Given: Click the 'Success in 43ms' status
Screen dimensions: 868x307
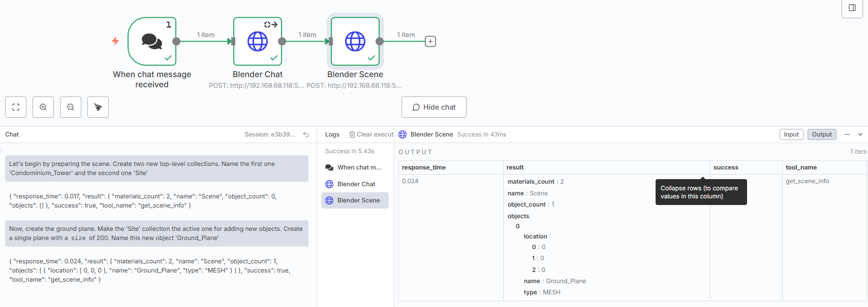Looking at the screenshot, I should 482,134.
